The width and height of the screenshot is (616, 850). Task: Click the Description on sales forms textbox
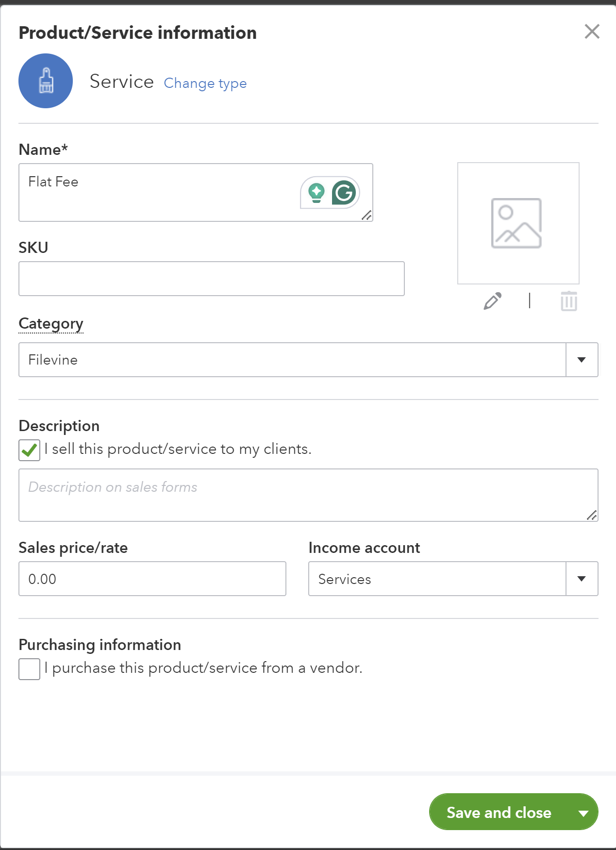[x=308, y=495]
